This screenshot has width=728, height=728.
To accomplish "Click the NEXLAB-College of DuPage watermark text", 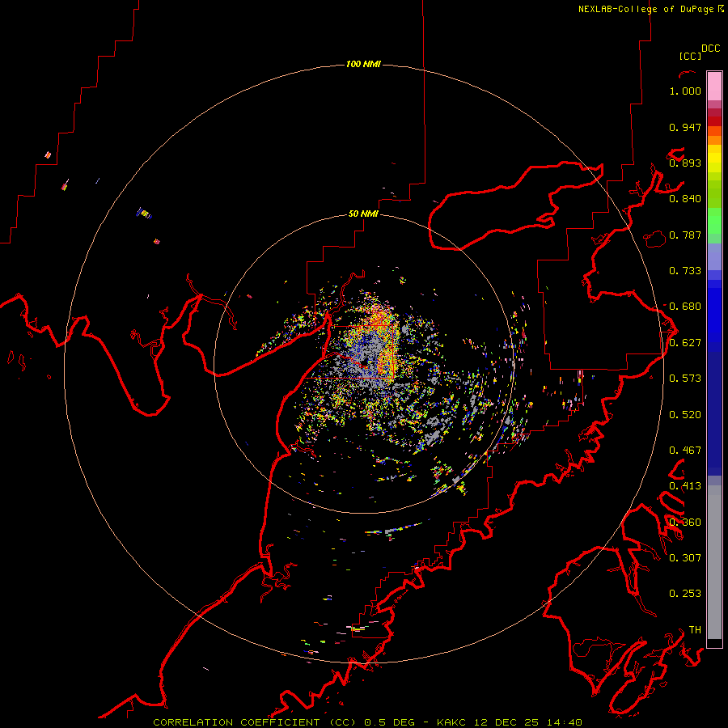I will pyautogui.click(x=645, y=9).
